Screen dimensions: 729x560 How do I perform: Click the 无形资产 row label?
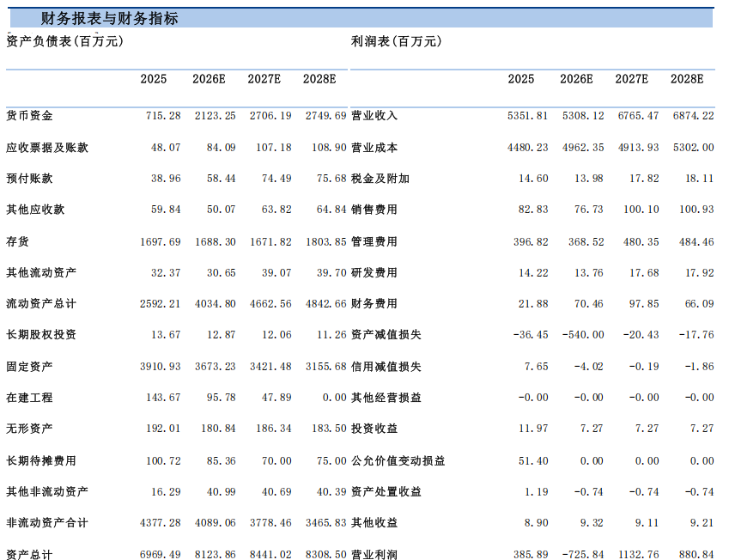click(x=29, y=429)
